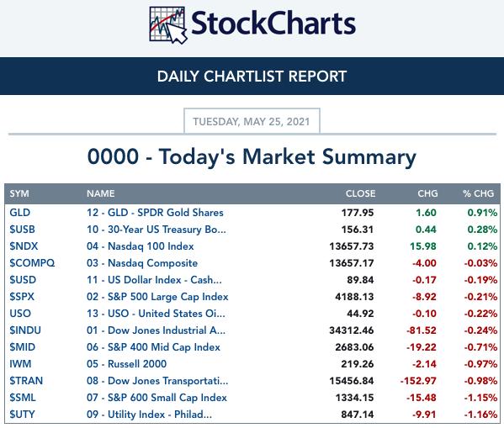
Task: Open the 0000 - Today's Market Summary title
Action: [252, 156]
